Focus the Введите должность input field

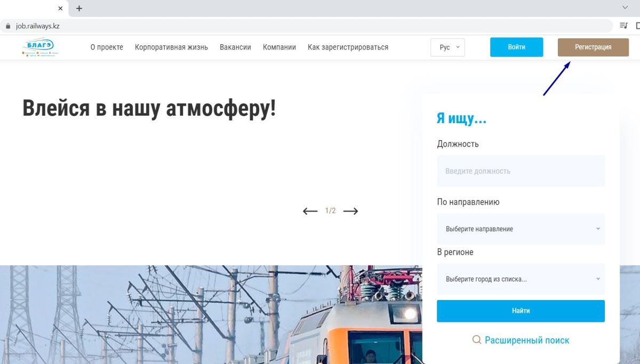coord(521,171)
